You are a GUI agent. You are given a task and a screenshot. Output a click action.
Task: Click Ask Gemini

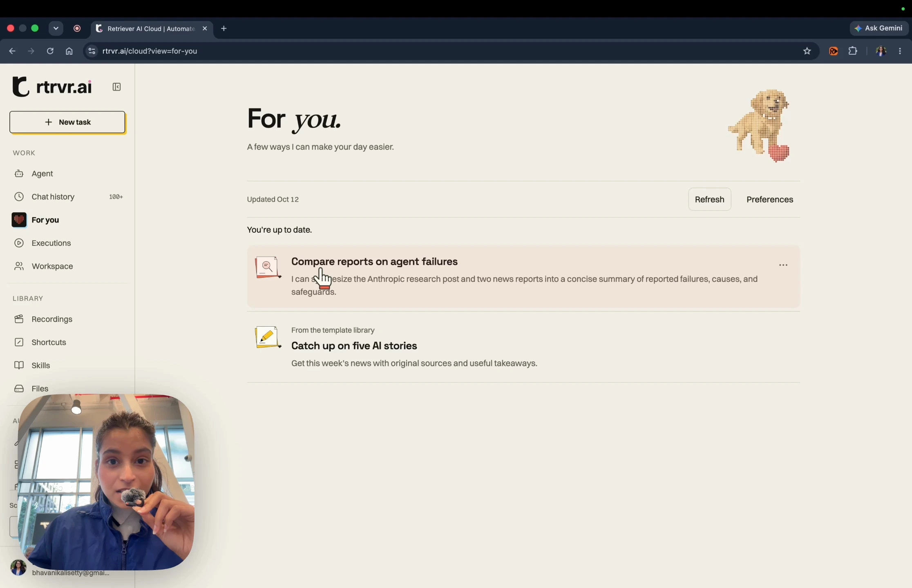[879, 28]
